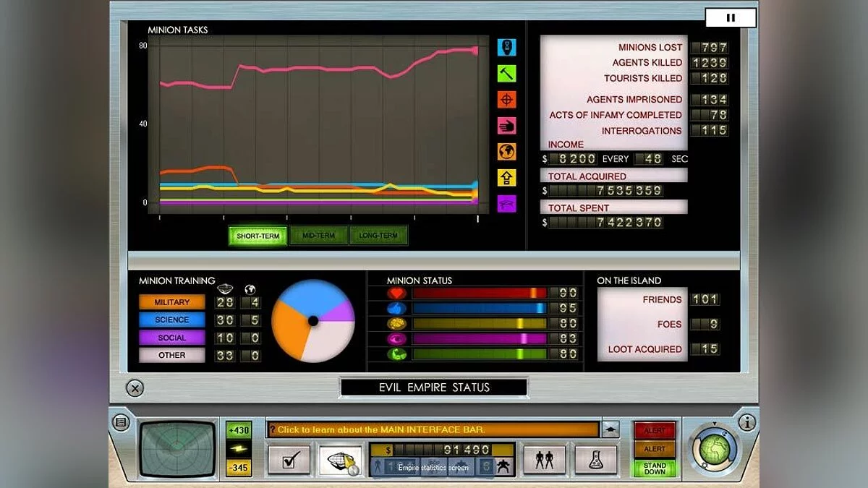Select the SOCIAL training category
Viewport: 868px width, 488px height.
pos(172,338)
